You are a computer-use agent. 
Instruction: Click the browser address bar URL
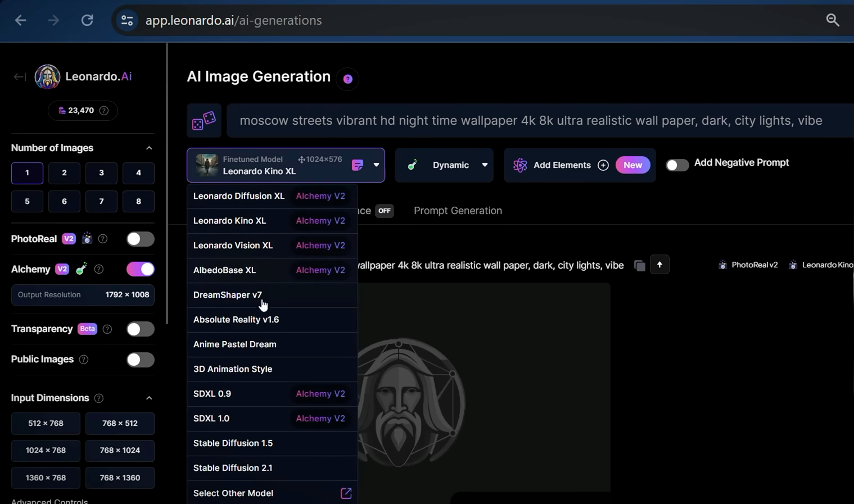tap(233, 21)
